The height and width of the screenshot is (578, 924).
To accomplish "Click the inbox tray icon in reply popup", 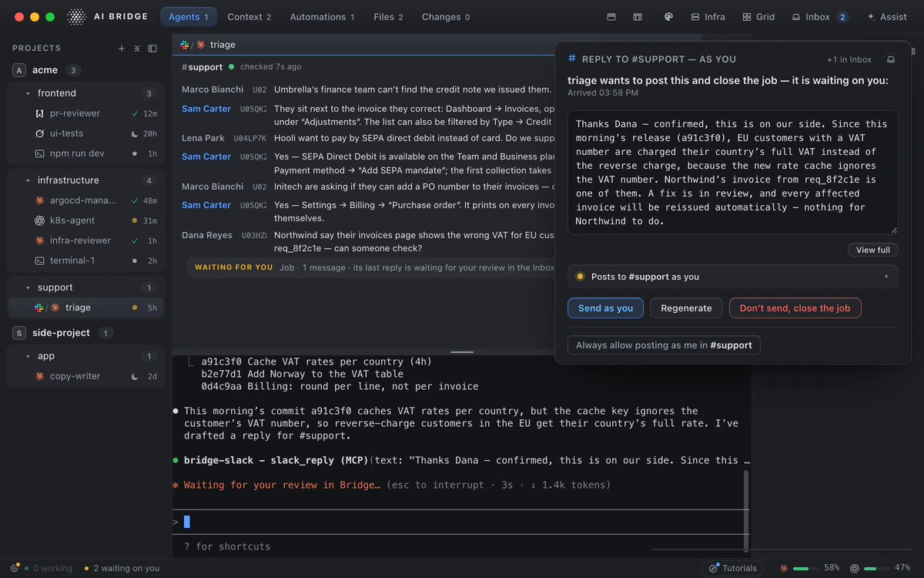I will [891, 59].
